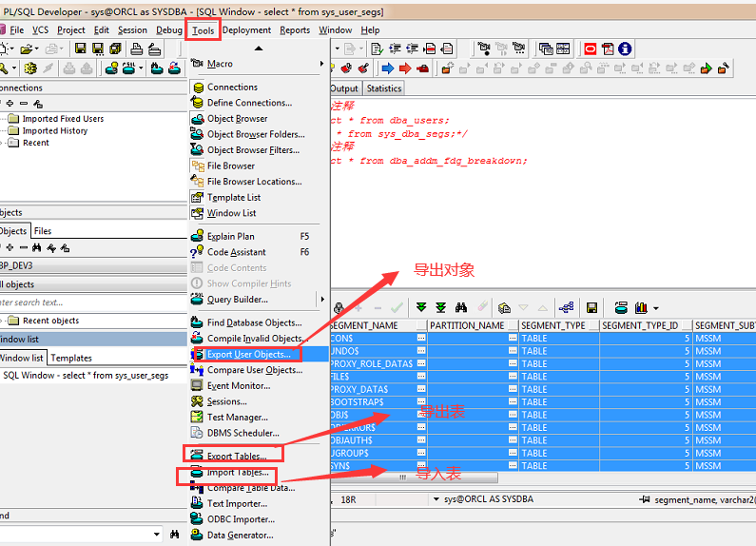The image size is (756, 546).
Task: Click the save icon in main toolbar
Action: pos(81,49)
